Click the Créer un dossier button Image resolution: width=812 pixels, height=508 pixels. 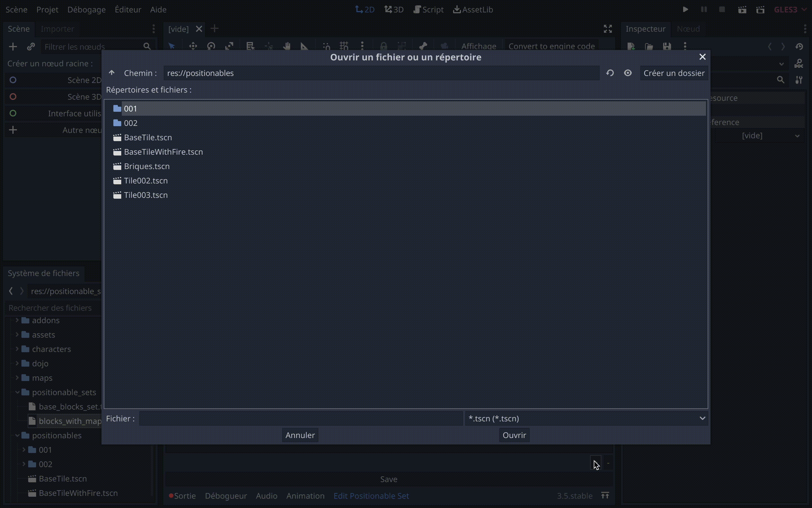[x=674, y=73]
